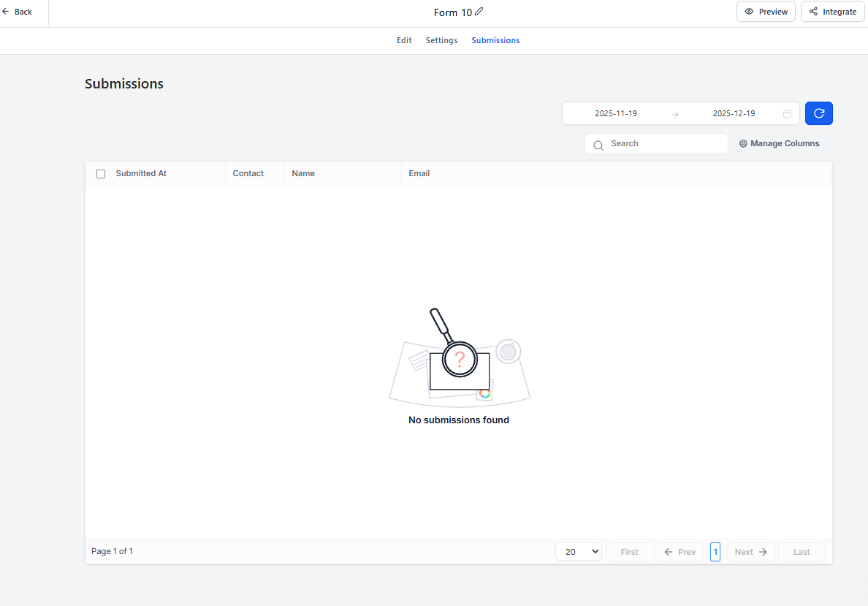
Task: Open the start date picker 2025-11-19
Action: pyautogui.click(x=615, y=114)
